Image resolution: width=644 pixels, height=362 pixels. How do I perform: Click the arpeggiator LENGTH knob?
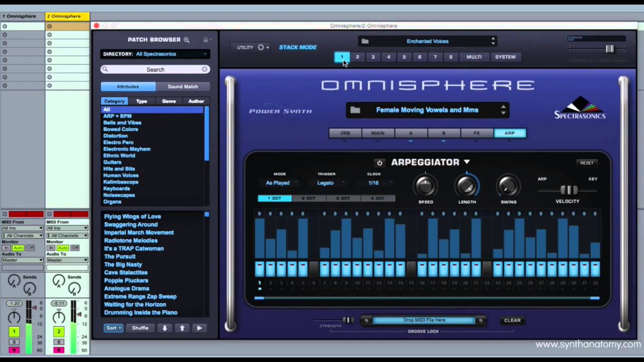pyautogui.click(x=467, y=187)
